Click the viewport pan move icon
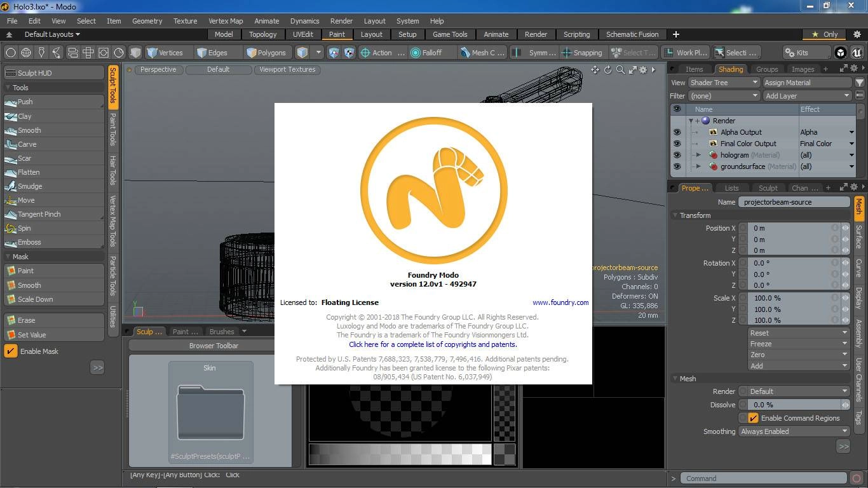 595,70
